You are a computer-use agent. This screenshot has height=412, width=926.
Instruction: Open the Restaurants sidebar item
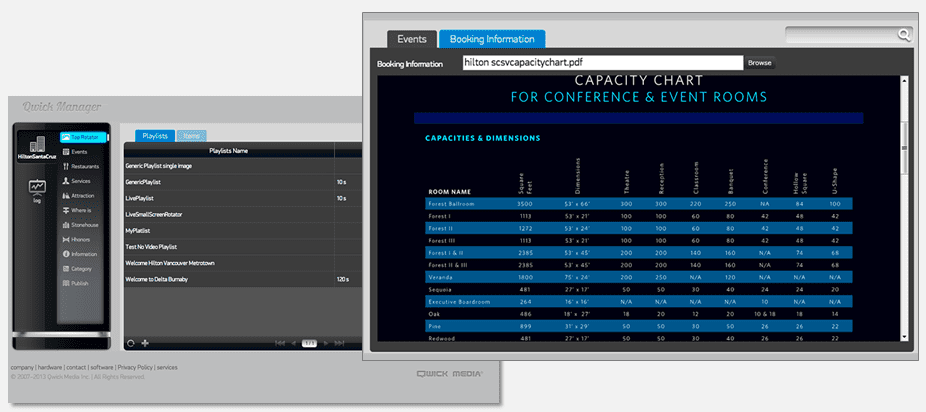81,166
